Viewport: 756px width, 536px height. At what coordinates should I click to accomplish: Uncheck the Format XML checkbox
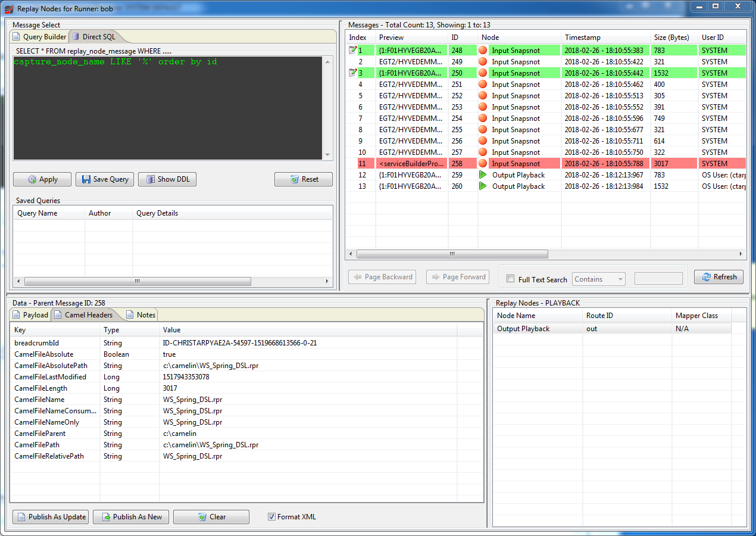[272, 517]
